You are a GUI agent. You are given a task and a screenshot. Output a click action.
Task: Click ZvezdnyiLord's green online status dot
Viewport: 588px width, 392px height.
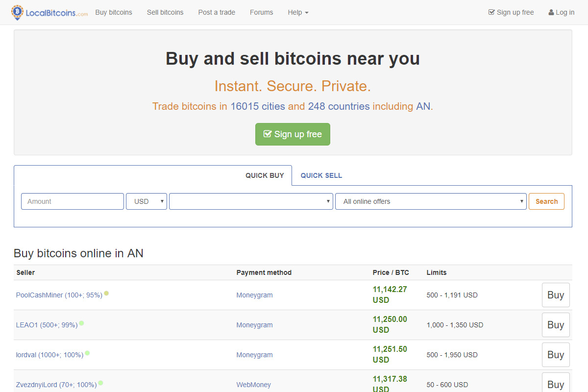(x=100, y=383)
